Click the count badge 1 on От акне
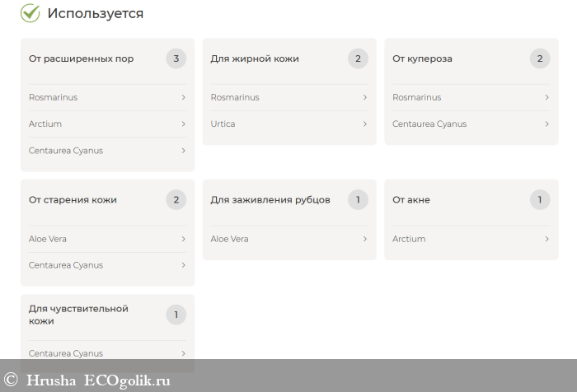This screenshot has height=392, width=577. point(539,199)
